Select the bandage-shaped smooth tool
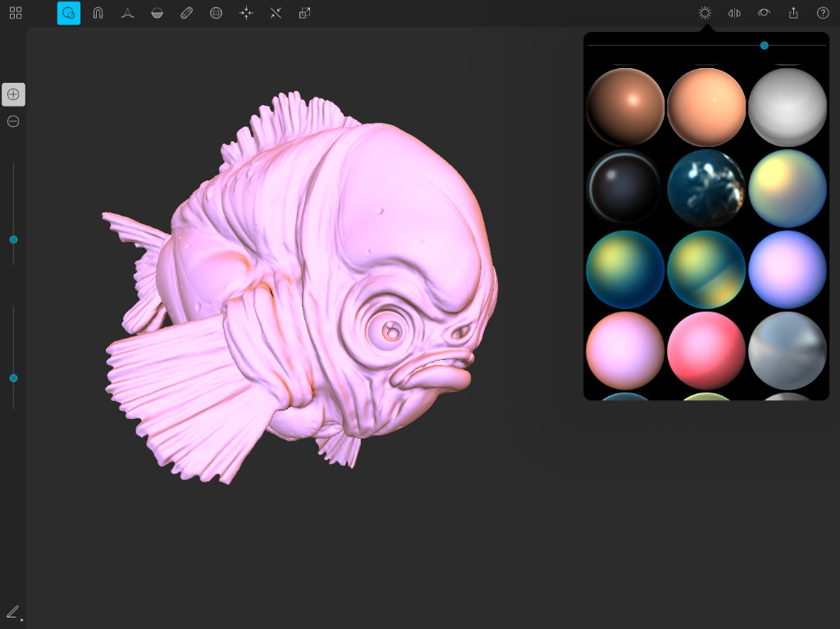Image resolution: width=840 pixels, height=629 pixels. click(x=186, y=13)
